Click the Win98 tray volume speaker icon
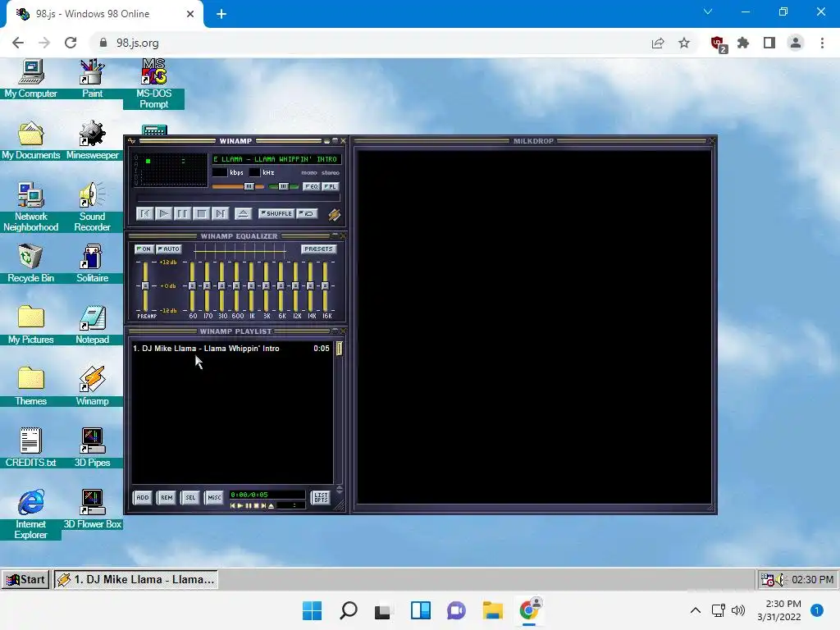The height and width of the screenshot is (630, 840). click(781, 580)
